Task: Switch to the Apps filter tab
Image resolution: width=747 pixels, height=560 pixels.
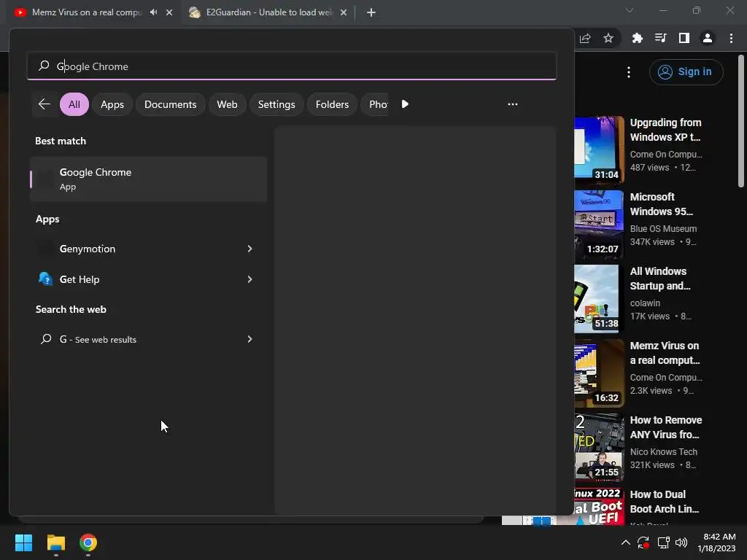Action: tap(112, 104)
